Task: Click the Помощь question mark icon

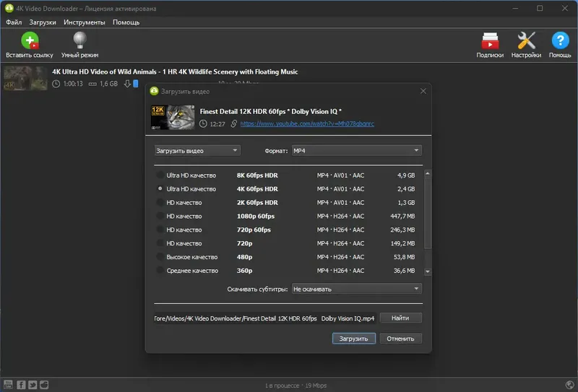Action: click(560, 40)
